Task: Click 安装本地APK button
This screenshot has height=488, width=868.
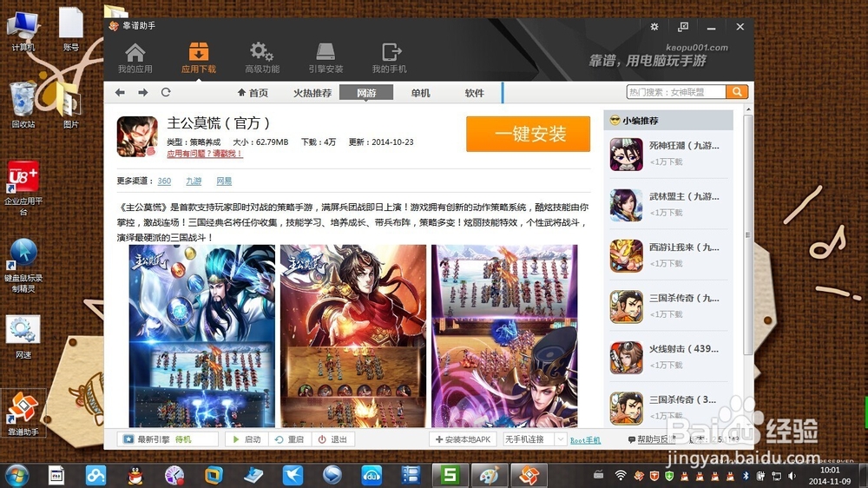Action: coord(464,439)
